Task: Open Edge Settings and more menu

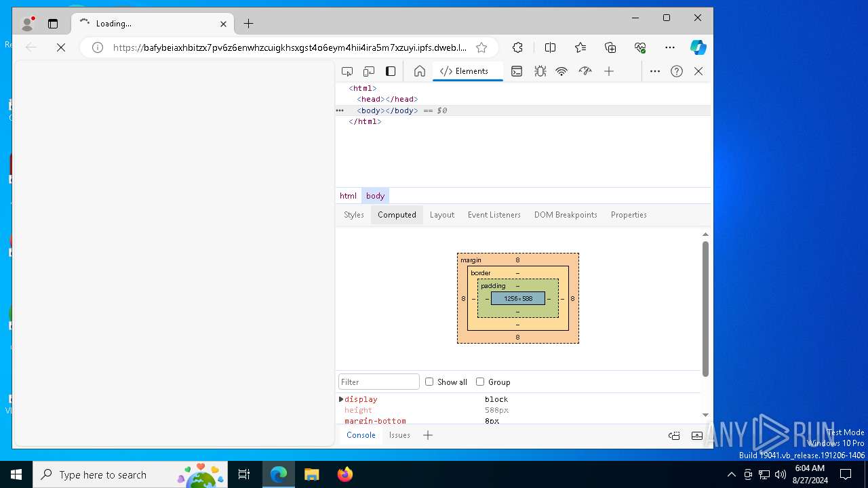Action: tap(670, 47)
